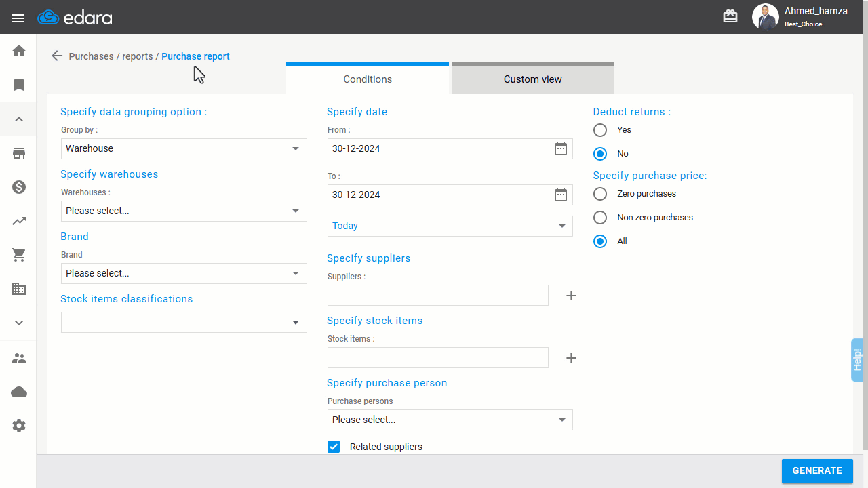The image size is (868, 488).
Task: Open Stock items classifications dropdown
Action: tap(184, 322)
